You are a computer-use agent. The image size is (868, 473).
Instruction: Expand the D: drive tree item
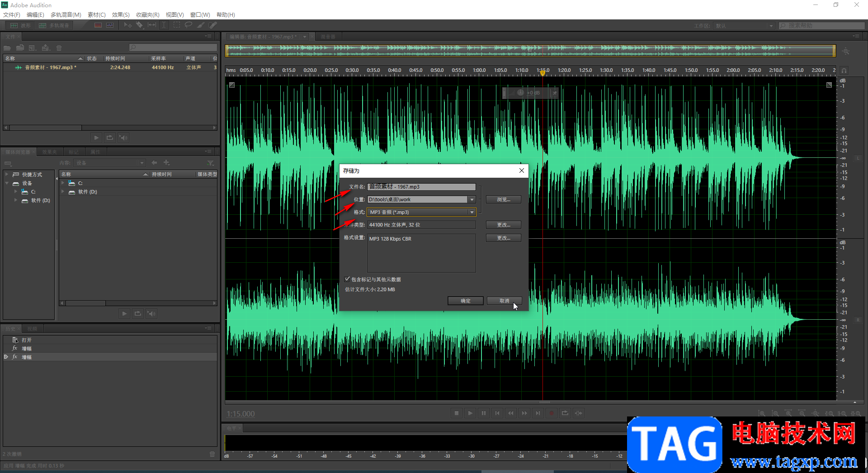[x=16, y=200]
